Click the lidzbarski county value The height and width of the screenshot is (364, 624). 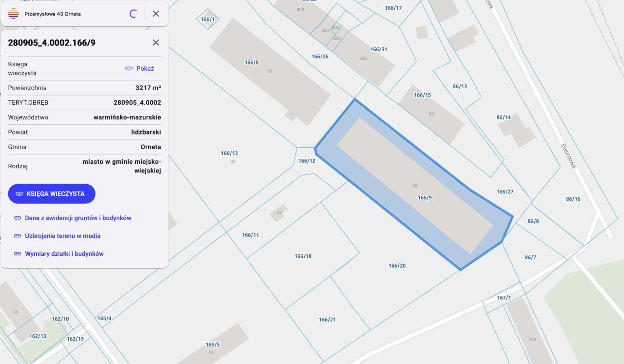click(x=146, y=132)
